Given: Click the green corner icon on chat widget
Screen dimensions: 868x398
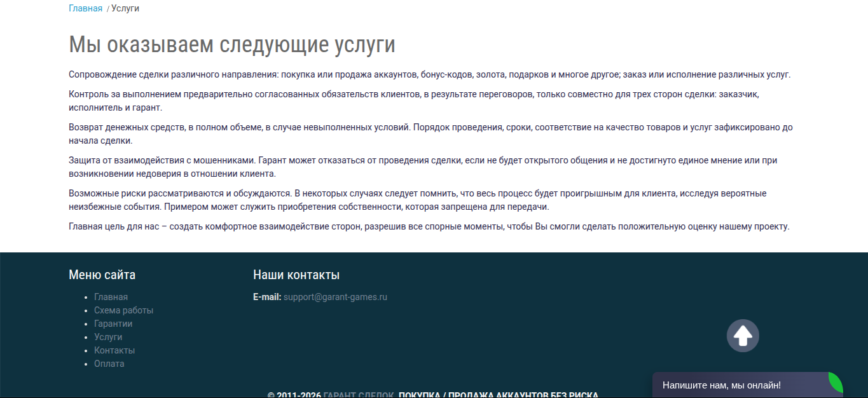Looking at the screenshot, I should (836, 382).
